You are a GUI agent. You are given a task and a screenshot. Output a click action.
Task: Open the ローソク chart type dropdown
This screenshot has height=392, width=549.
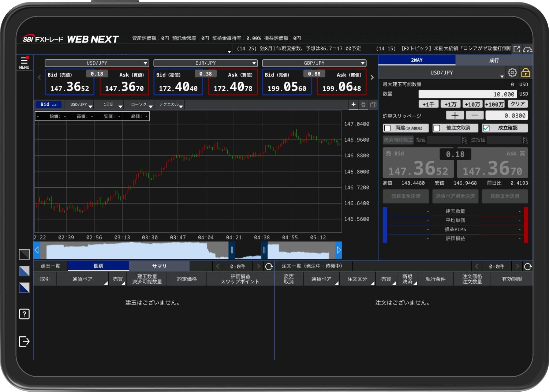139,105
